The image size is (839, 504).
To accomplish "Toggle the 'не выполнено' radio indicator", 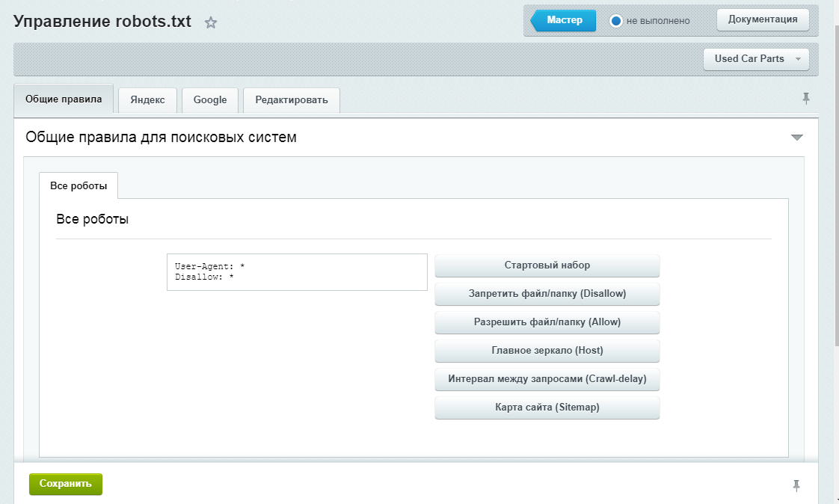I will [616, 21].
